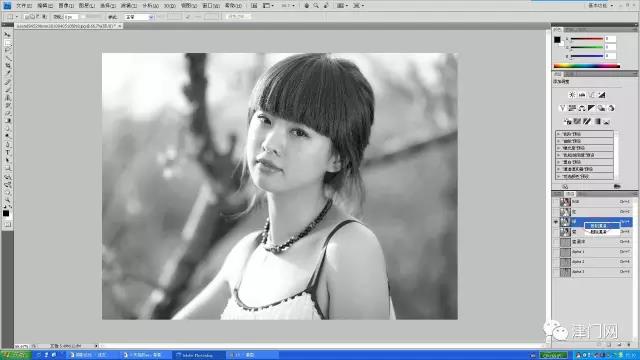The height and width of the screenshot is (360, 640).
Task: Select the Horizontal Type tool
Action: pyautogui.click(x=7, y=152)
